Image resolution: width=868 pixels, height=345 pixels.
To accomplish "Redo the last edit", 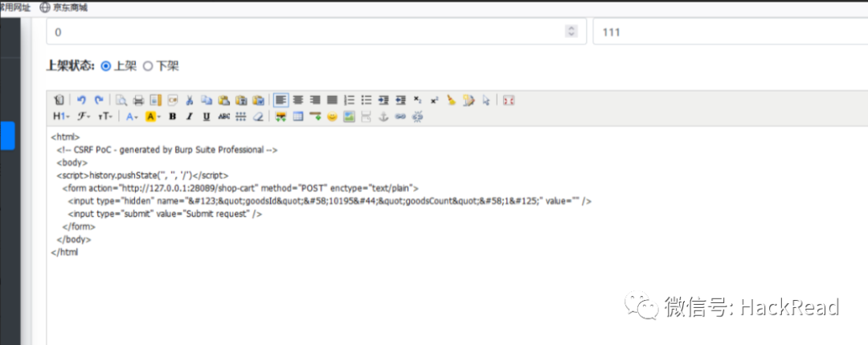I will click(x=99, y=101).
